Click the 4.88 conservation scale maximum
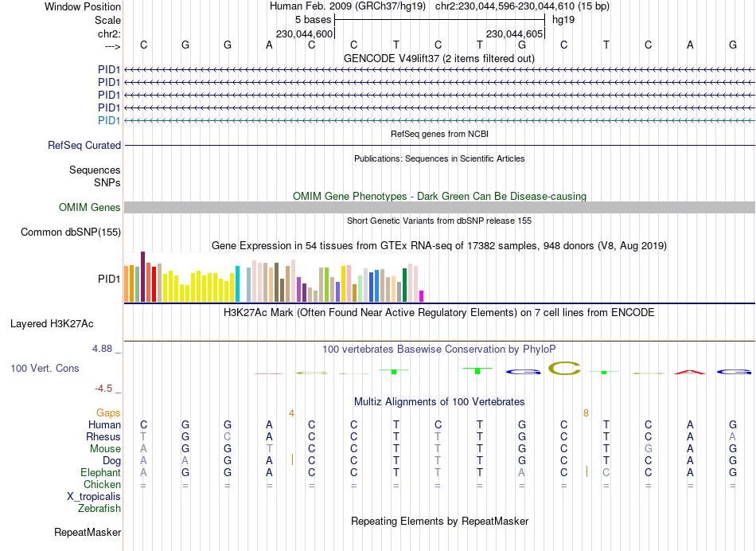Image resolution: width=756 pixels, height=551 pixels. (102, 348)
